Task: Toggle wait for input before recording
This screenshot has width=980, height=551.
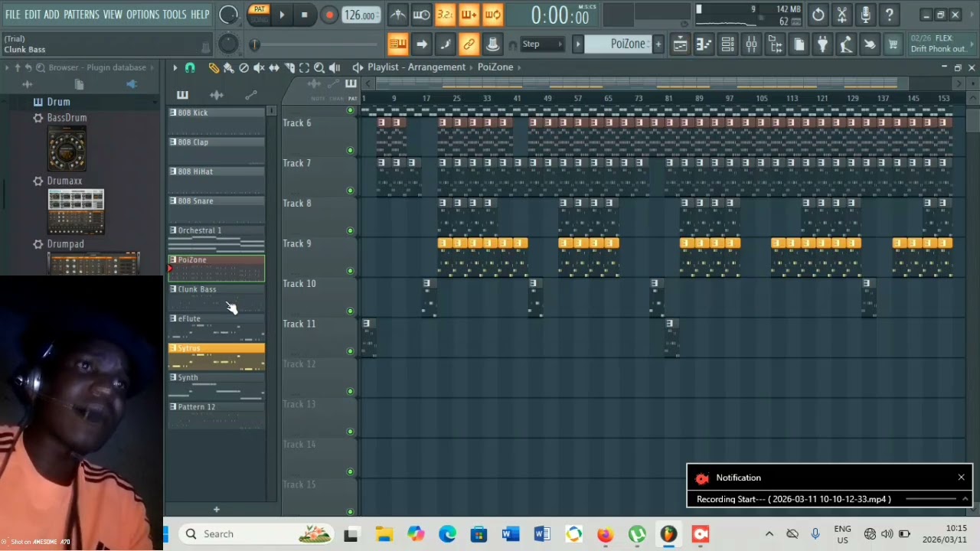Action: 421,15
